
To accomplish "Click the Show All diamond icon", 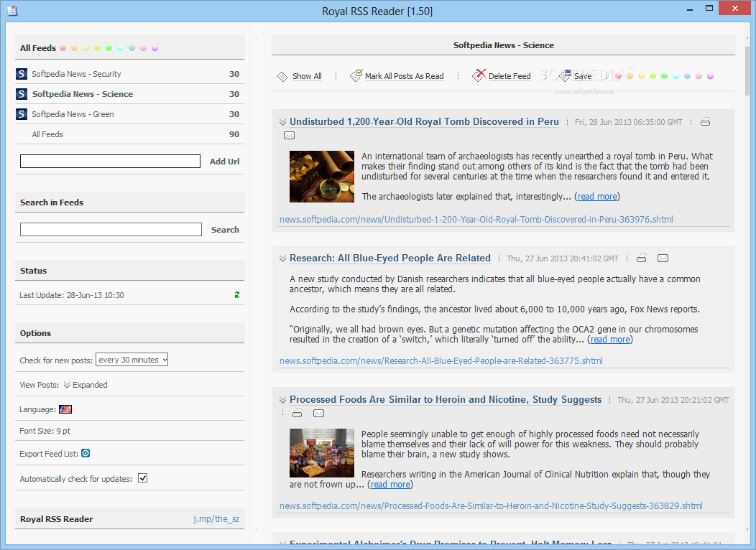I will (282, 77).
